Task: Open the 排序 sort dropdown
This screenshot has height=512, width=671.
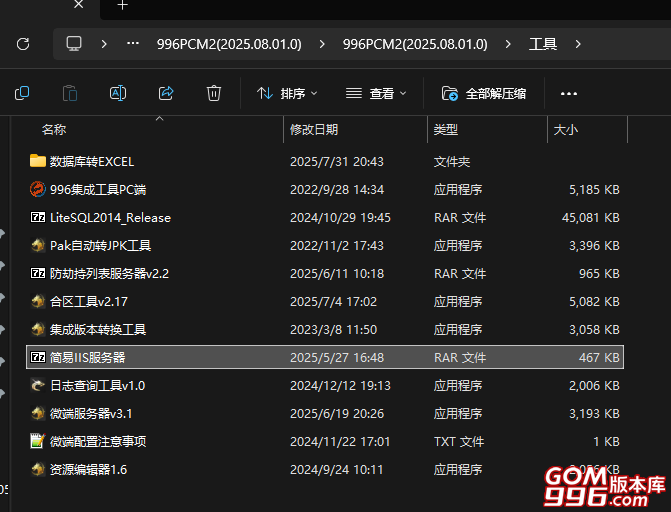Action: click(x=287, y=93)
